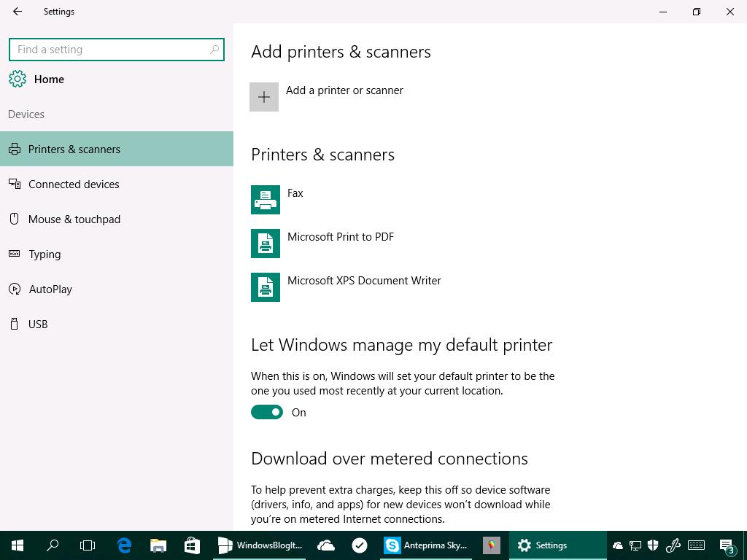Click the keyboard icon beside Typing
The image size is (747, 560).
tap(15, 254)
